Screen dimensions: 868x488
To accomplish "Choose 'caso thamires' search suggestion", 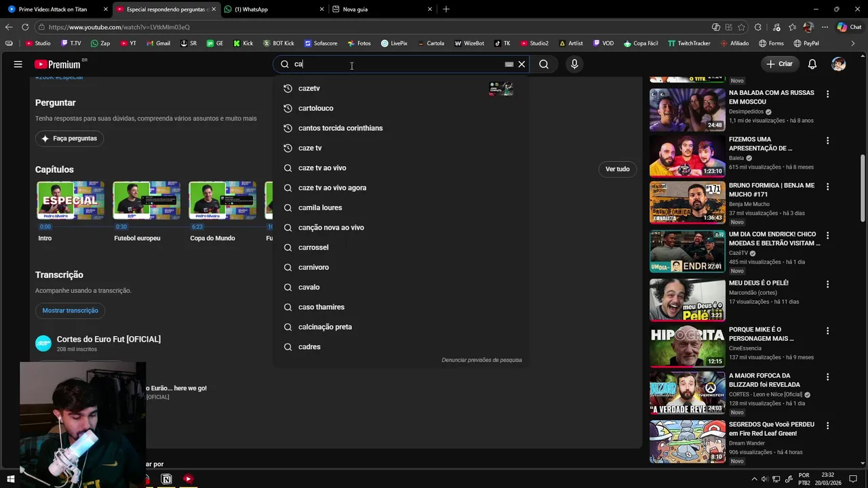I will [401, 307].
